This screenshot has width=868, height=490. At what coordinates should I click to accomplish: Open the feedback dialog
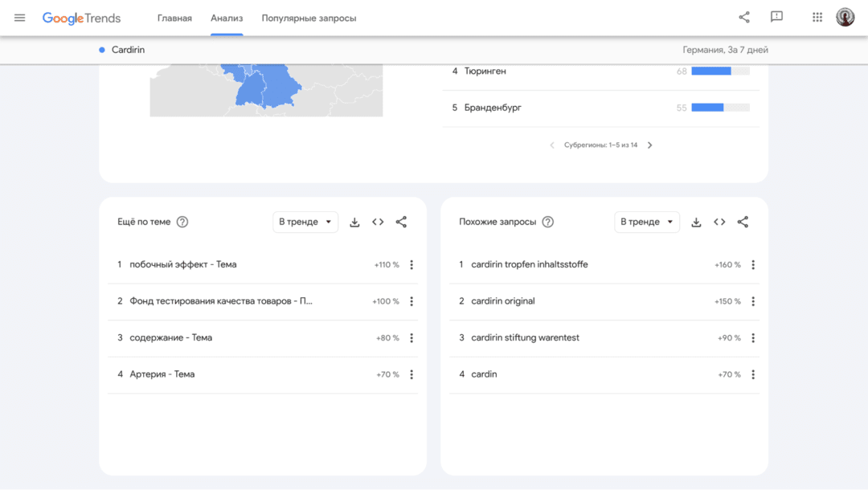click(776, 16)
